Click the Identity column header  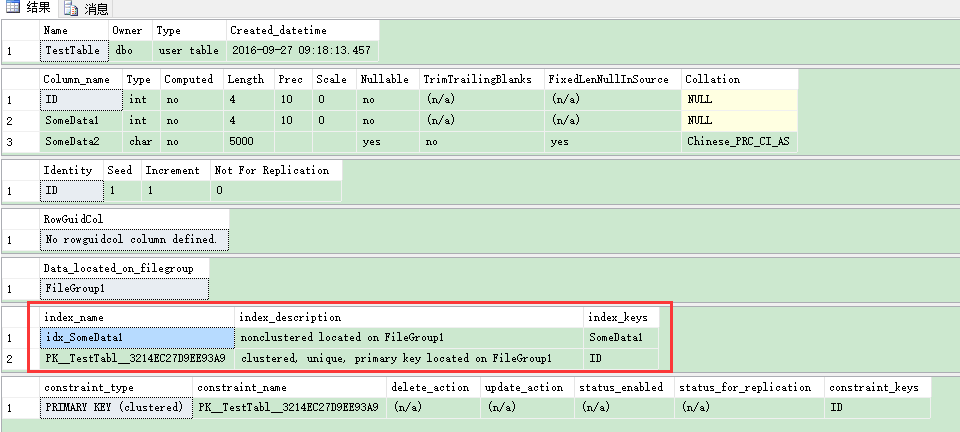click(x=72, y=171)
